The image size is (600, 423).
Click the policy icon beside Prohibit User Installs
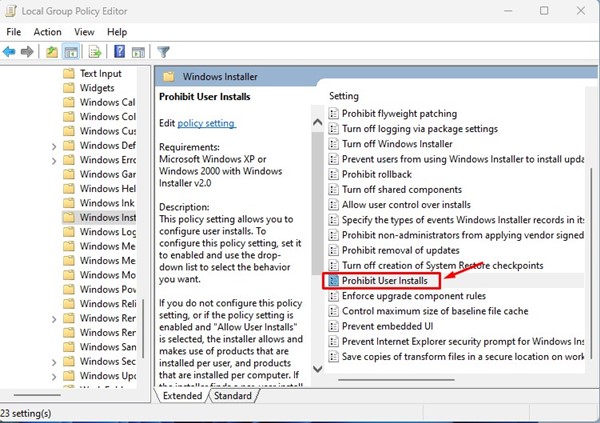[334, 281]
